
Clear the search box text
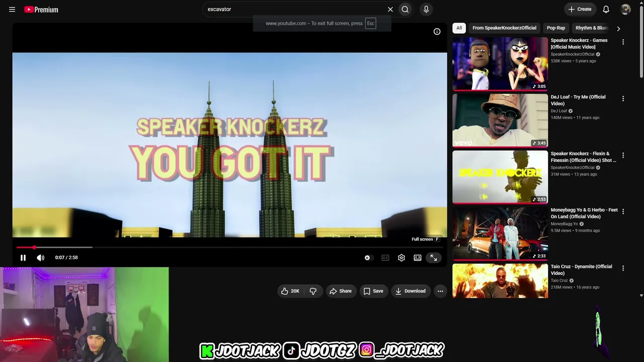390,9
